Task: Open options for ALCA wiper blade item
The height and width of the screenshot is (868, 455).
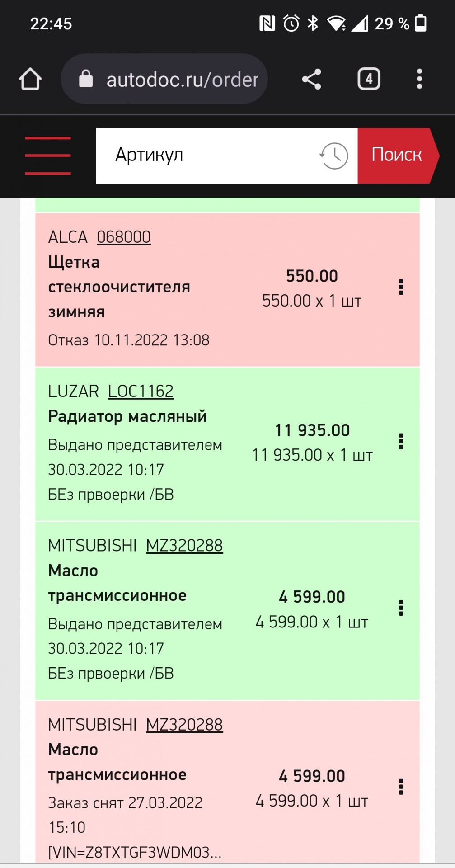Action: click(x=401, y=287)
